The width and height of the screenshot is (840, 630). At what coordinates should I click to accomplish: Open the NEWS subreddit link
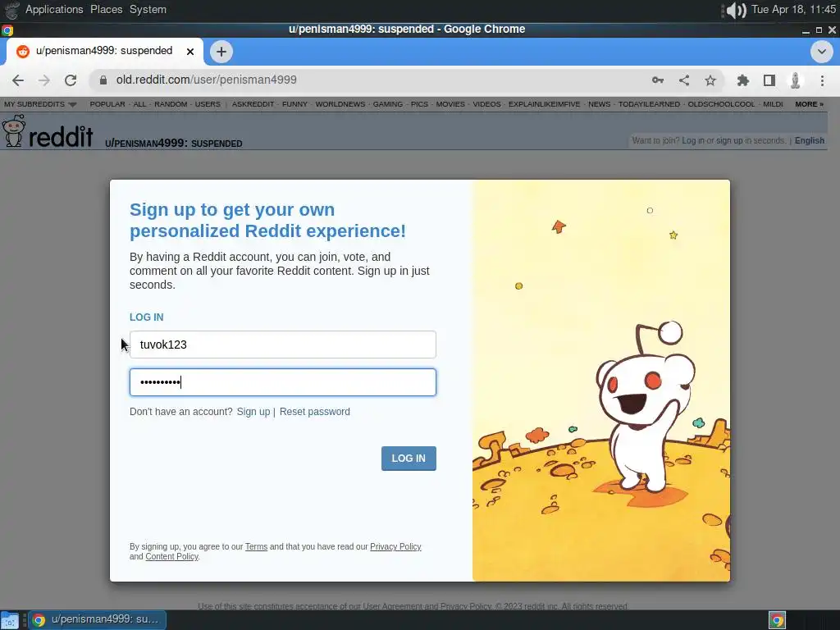[x=599, y=104]
